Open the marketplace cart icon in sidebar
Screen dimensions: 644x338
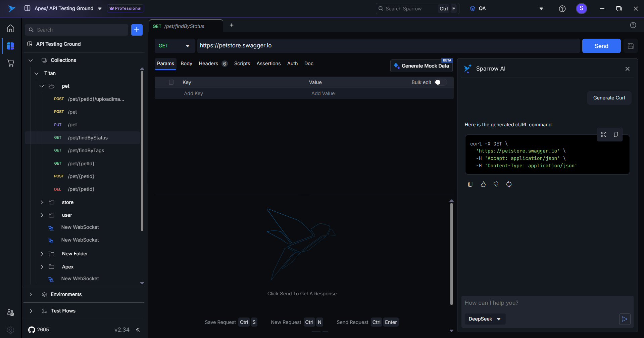click(x=11, y=63)
